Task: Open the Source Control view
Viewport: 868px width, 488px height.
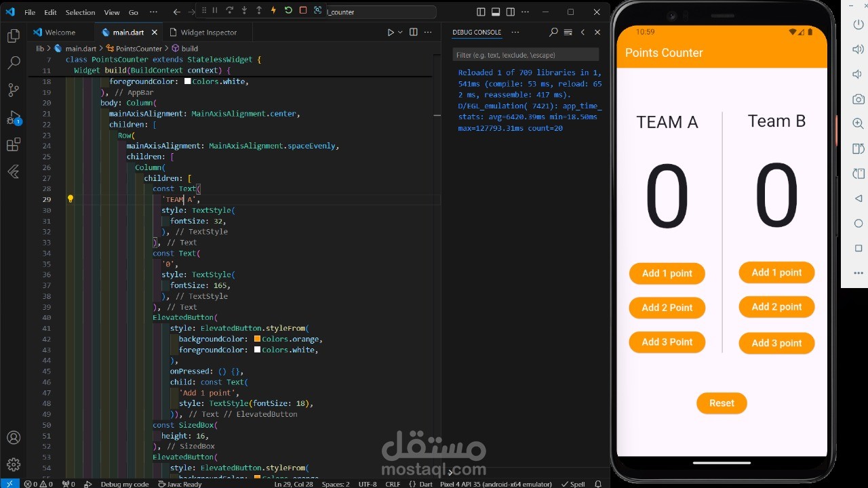Action: (14, 90)
